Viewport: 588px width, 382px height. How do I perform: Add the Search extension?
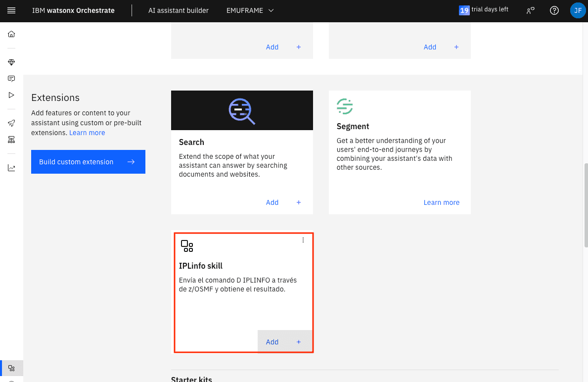(x=283, y=202)
